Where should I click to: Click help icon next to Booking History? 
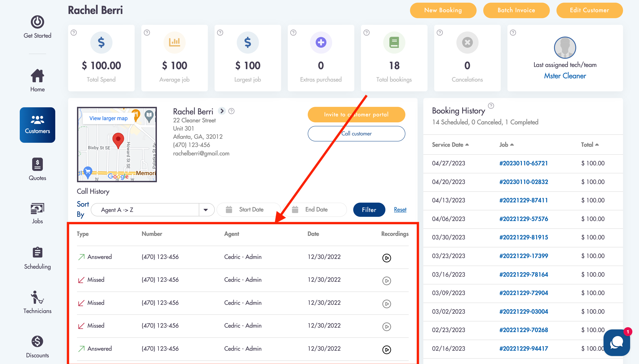coord(491,106)
